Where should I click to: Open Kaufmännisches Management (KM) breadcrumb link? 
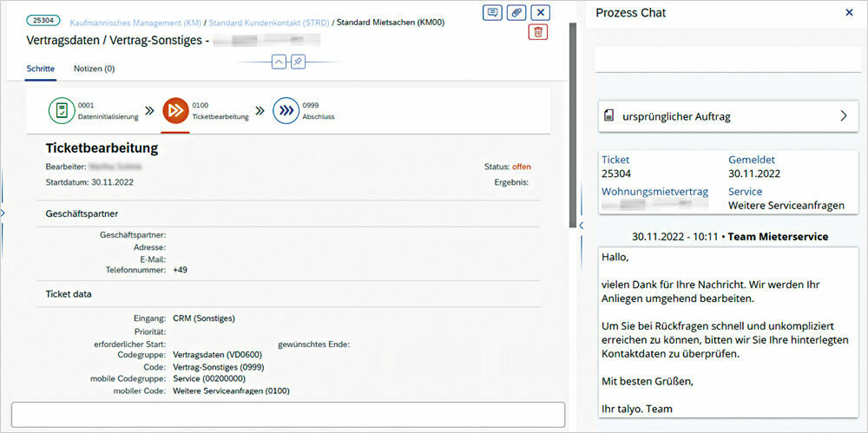click(x=132, y=20)
